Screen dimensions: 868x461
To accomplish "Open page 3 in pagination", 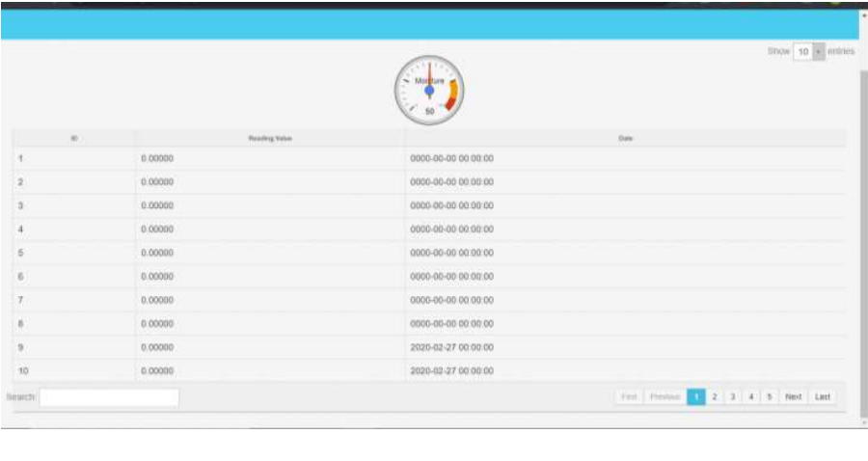I will point(733,396).
